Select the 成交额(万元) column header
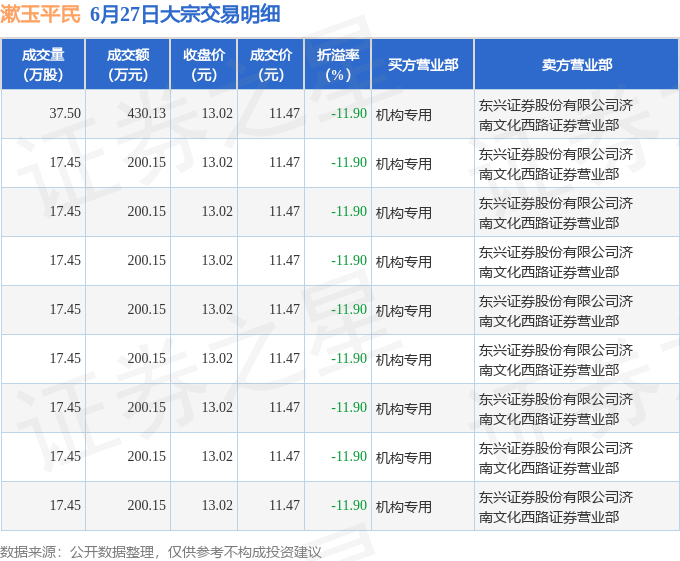680x561 pixels. click(x=128, y=65)
